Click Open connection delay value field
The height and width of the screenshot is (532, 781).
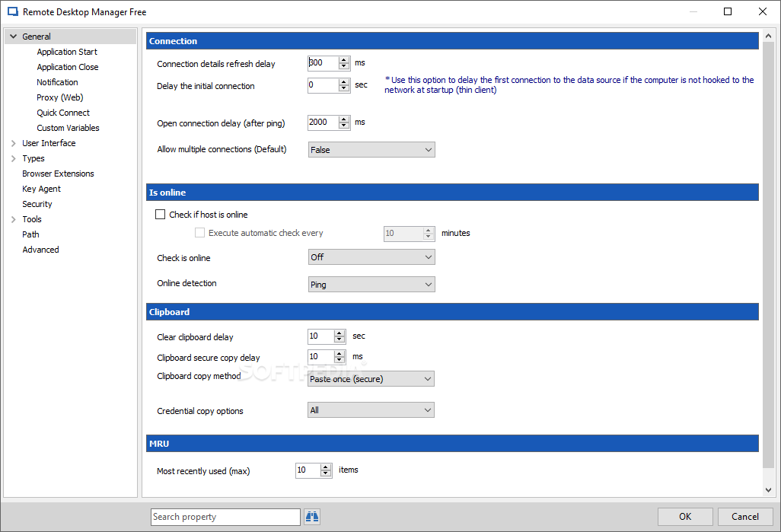click(x=323, y=123)
